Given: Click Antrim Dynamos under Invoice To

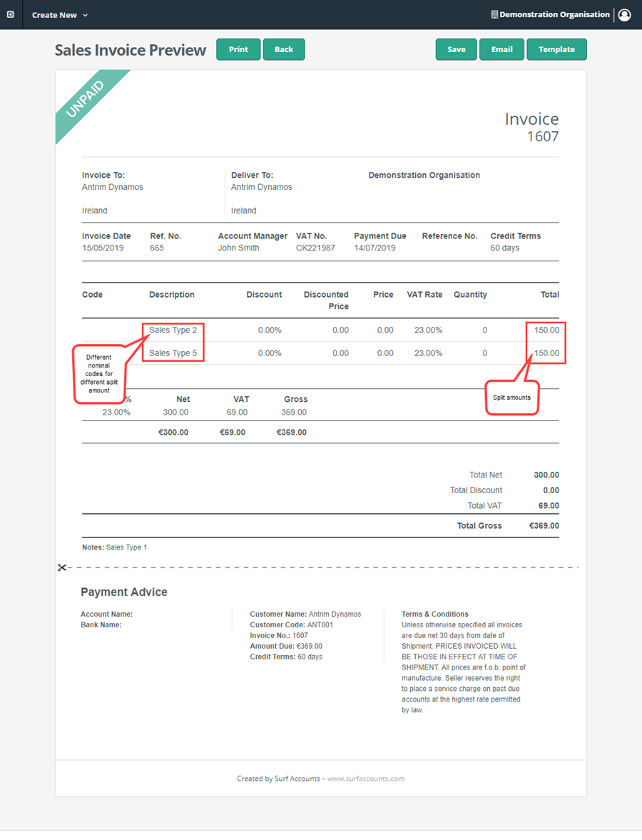Looking at the screenshot, I should tap(113, 187).
